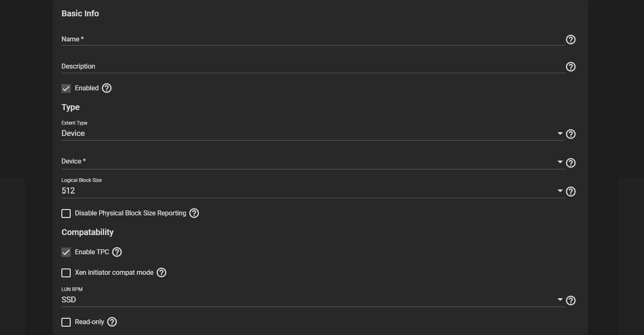Open help icon for Name field
The image size is (644, 335).
[x=570, y=39]
